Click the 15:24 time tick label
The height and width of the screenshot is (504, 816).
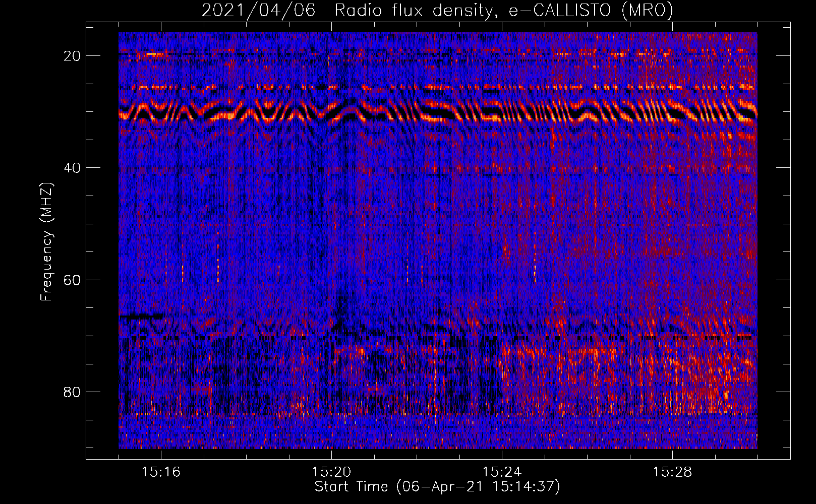click(x=502, y=472)
